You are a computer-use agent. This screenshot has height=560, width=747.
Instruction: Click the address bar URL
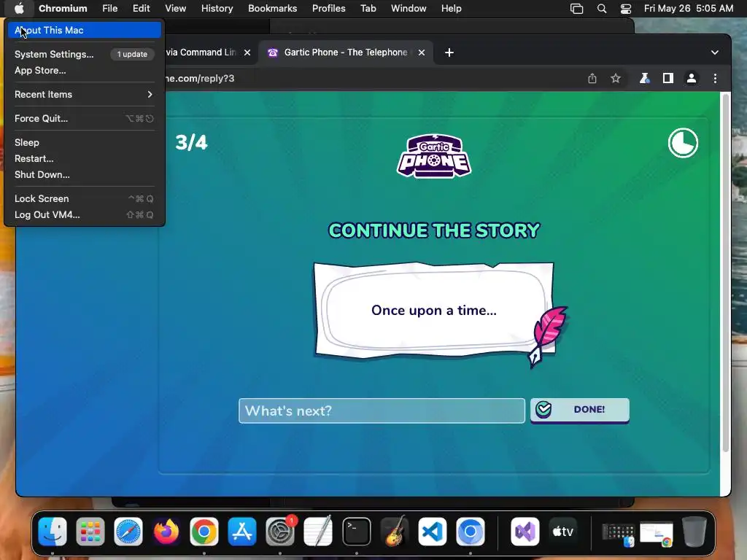tap(200, 79)
